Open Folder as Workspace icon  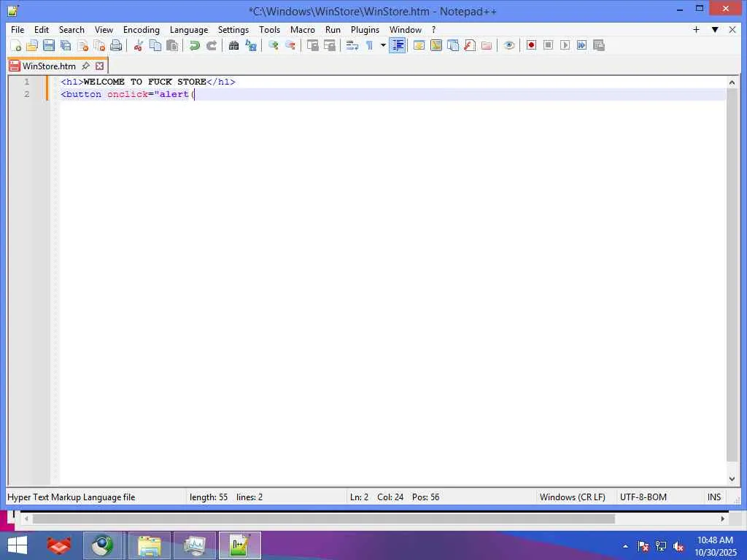(487, 46)
